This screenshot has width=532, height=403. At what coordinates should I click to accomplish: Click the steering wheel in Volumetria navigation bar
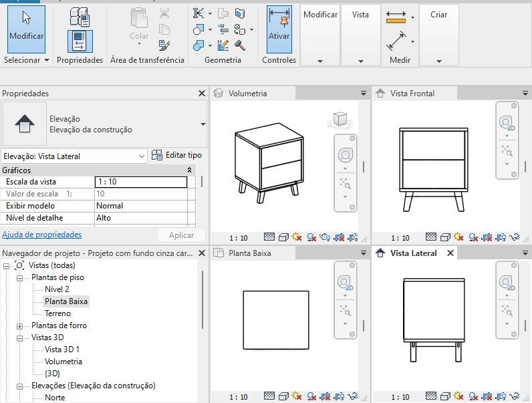[346, 155]
